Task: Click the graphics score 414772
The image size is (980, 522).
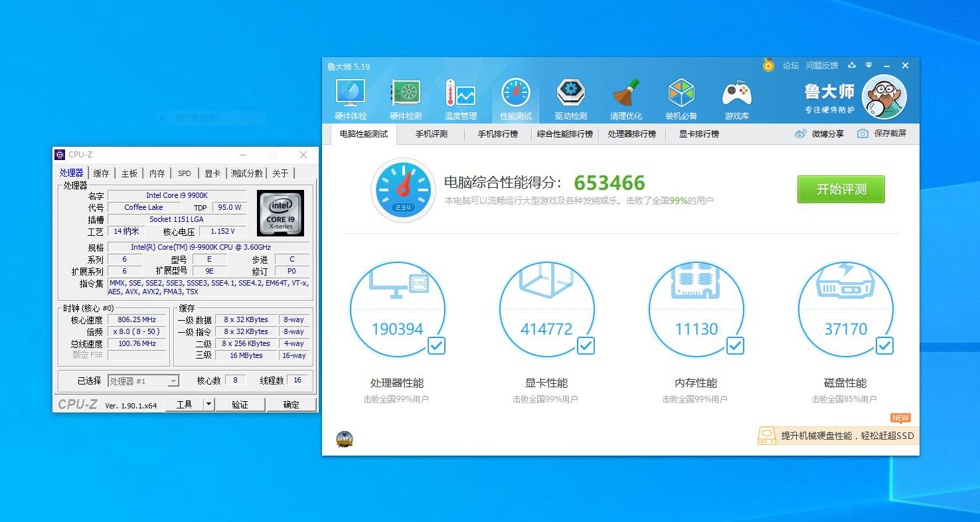Action: click(x=546, y=329)
